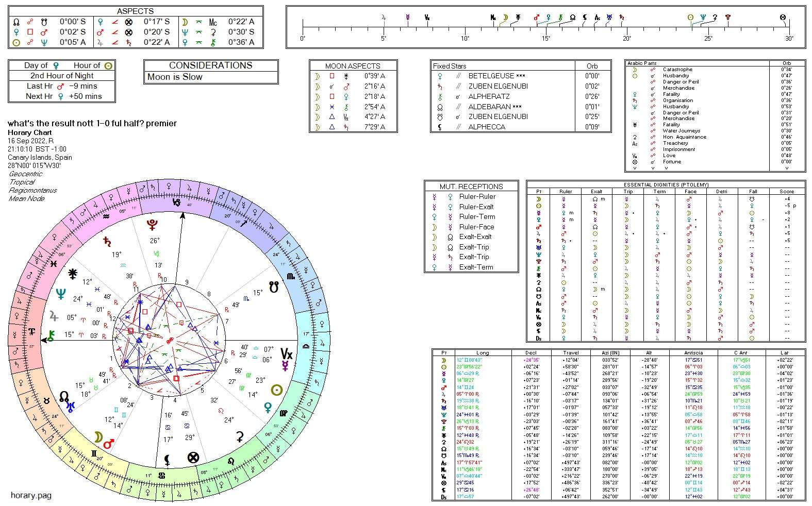This screenshot has height=506, width=812.
Task: Click the 'Mean Node' setting text
Action: click(27, 199)
